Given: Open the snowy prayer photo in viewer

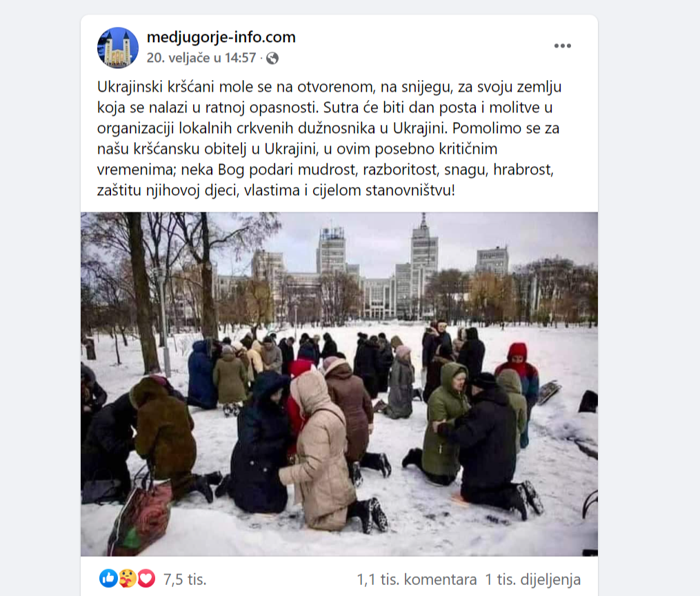Looking at the screenshot, I should tap(339, 384).
